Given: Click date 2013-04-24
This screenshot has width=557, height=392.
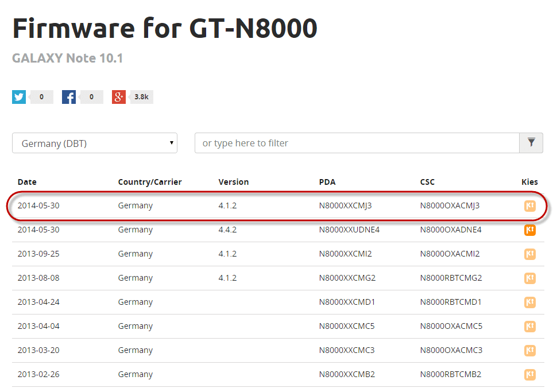Looking at the screenshot, I should pyautogui.click(x=38, y=302).
